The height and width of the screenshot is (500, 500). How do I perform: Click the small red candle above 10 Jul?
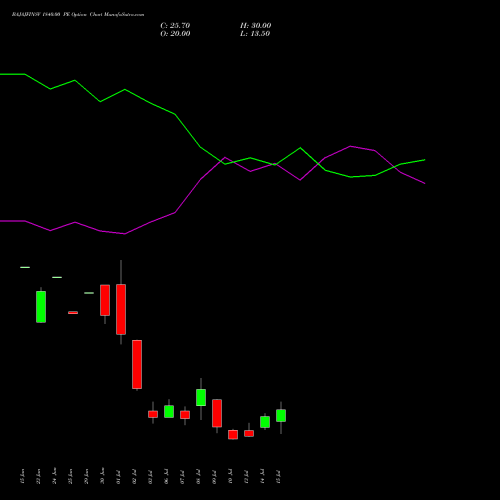[x=233, y=434]
